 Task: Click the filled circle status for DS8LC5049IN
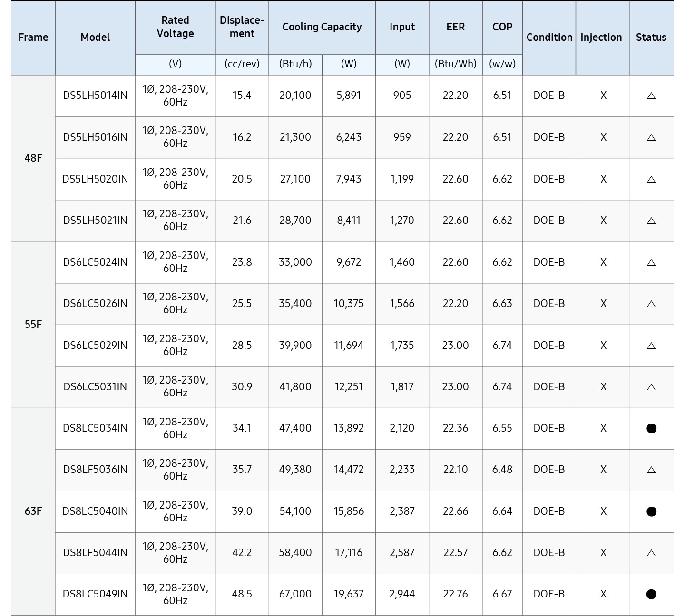coord(651,594)
